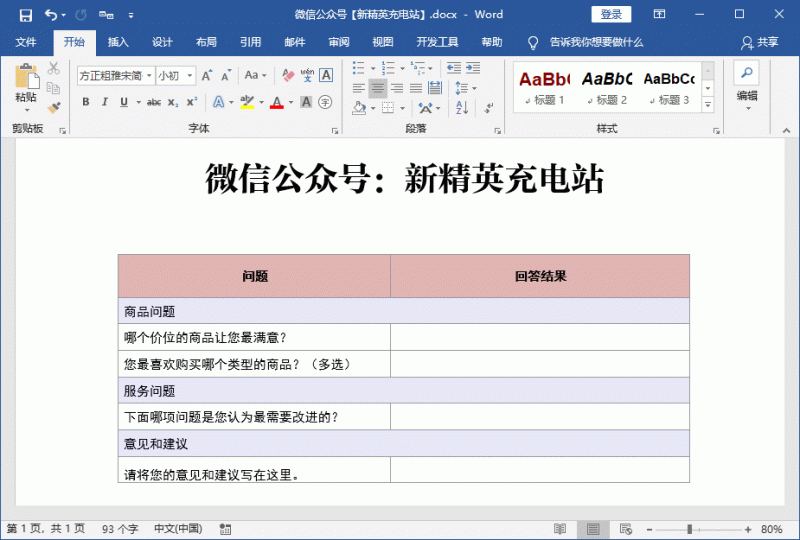Toggle bold formatting

[86, 102]
